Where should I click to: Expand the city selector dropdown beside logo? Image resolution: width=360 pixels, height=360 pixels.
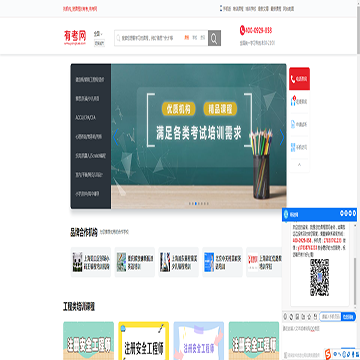pos(98,34)
